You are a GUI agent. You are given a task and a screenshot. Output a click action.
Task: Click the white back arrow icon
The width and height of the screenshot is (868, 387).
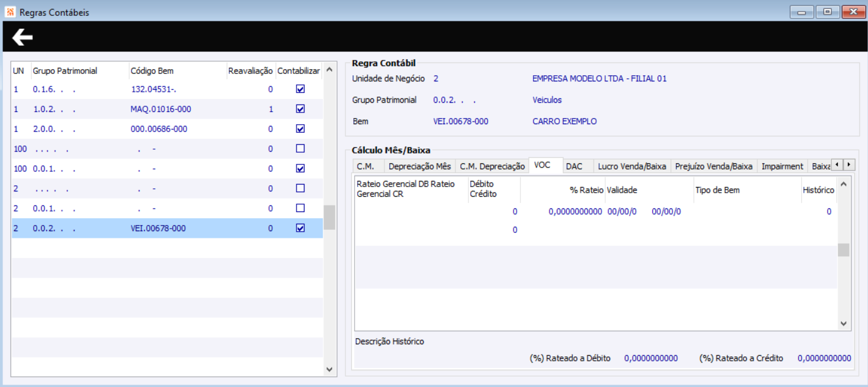[23, 37]
